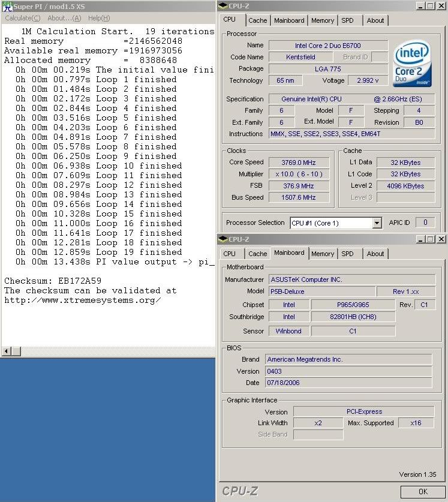The width and height of the screenshot is (448, 502).
Task: Click the Specification field Genuine Intel(R) CPU
Action: pos(351,99)
